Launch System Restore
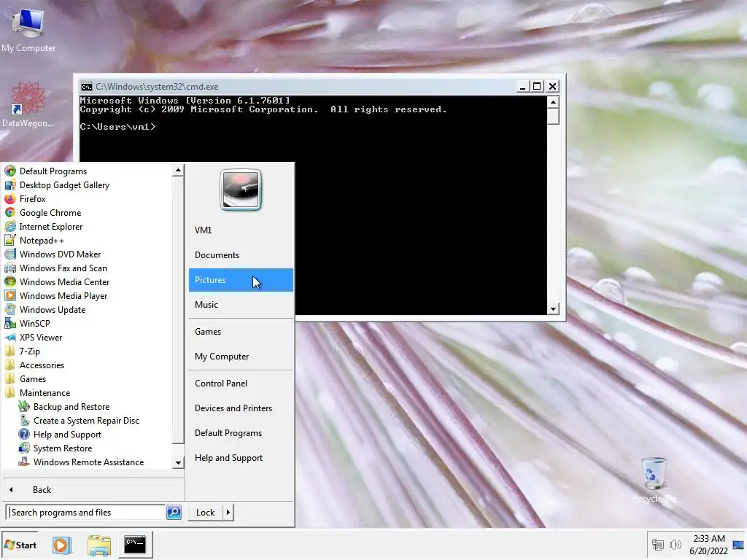Viewport: 747px width, 560px height. pyautogui.click(x=55, y=448)
